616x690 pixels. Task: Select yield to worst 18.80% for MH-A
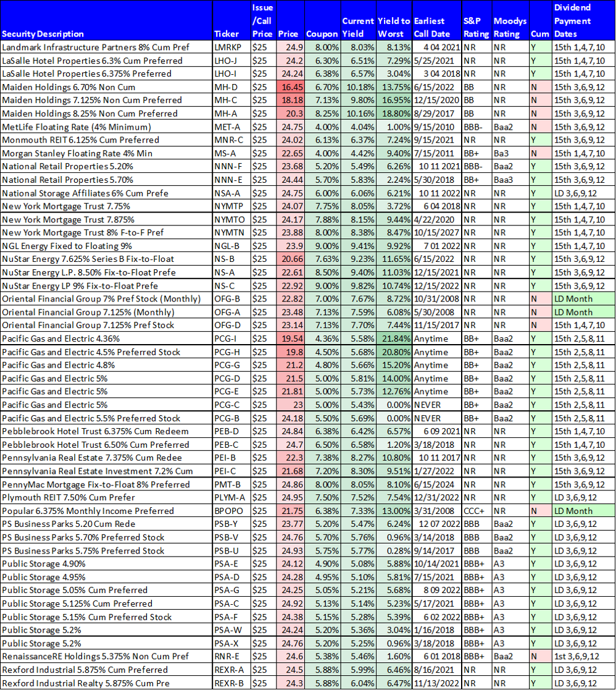[394, 114]
